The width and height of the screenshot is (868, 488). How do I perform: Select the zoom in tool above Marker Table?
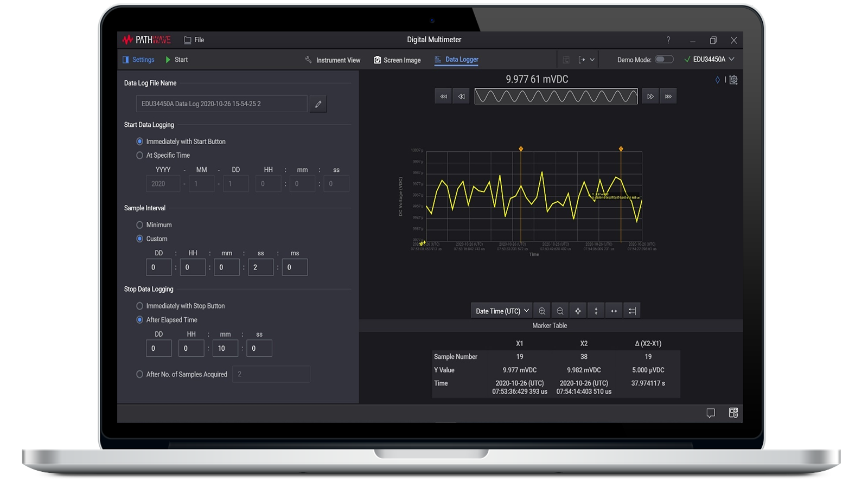tap(542, 310)
